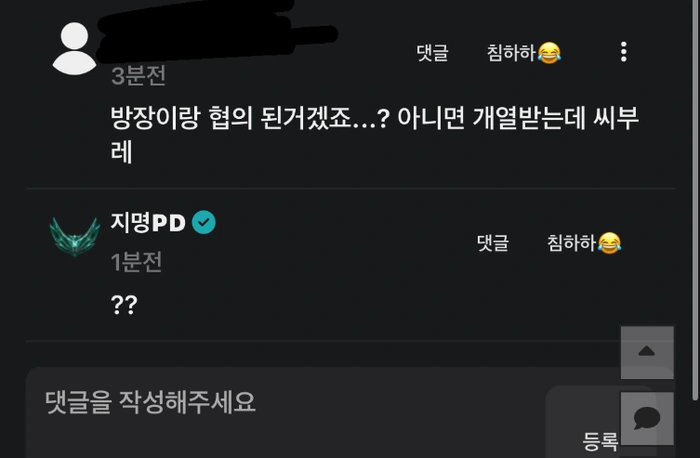Click the default profile avatar of the first commenter
Screen dimensions: 700x458
(74, 49)
